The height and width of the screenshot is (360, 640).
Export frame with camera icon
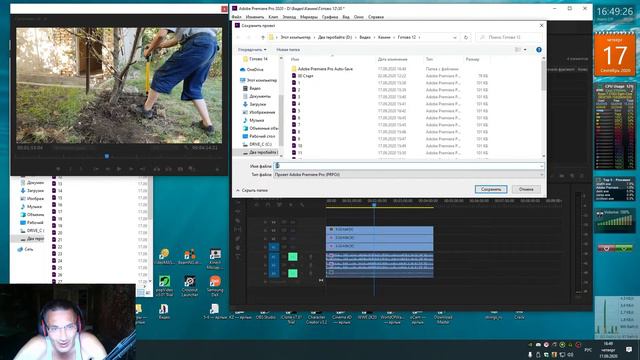(180, 169)
